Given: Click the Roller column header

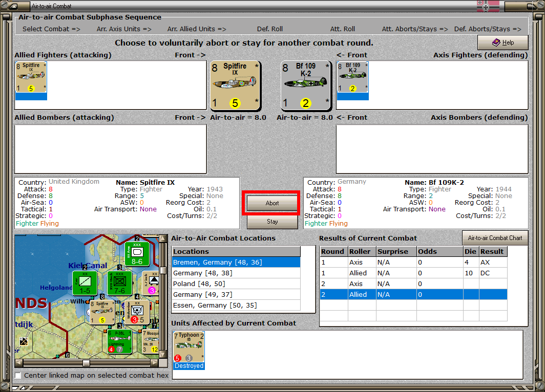Looking at the screenshot, I should [x=362, y=251].
